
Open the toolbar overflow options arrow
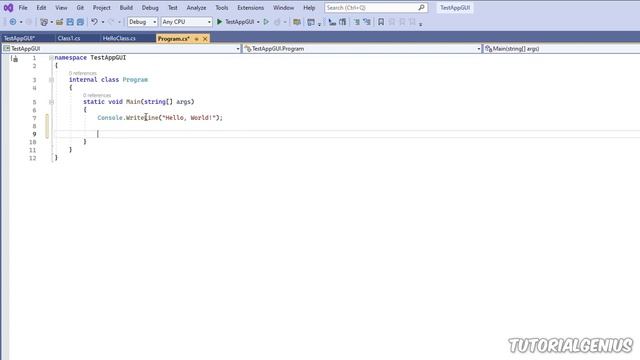coord(420,24)
